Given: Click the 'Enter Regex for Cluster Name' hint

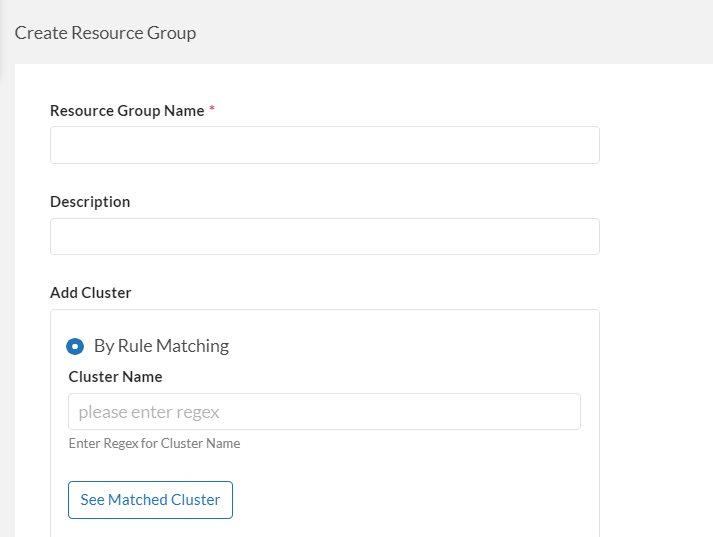Looking at the screenshot, I should point(154,443).
